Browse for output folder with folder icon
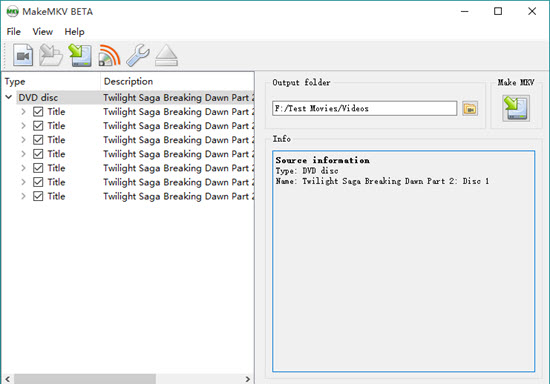550x384 pixels. pos(470,108)
